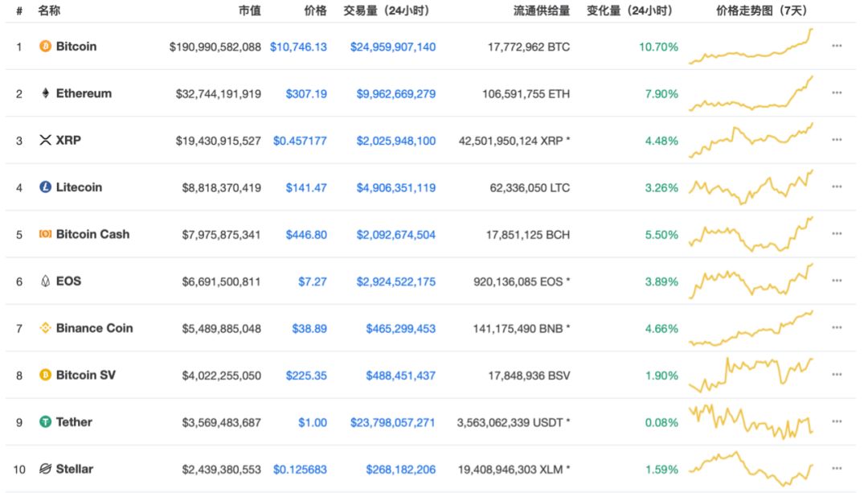The image size is (868, 493).
Task: Open Ethereum 7-day price sparkline
Action: [751, 93]
